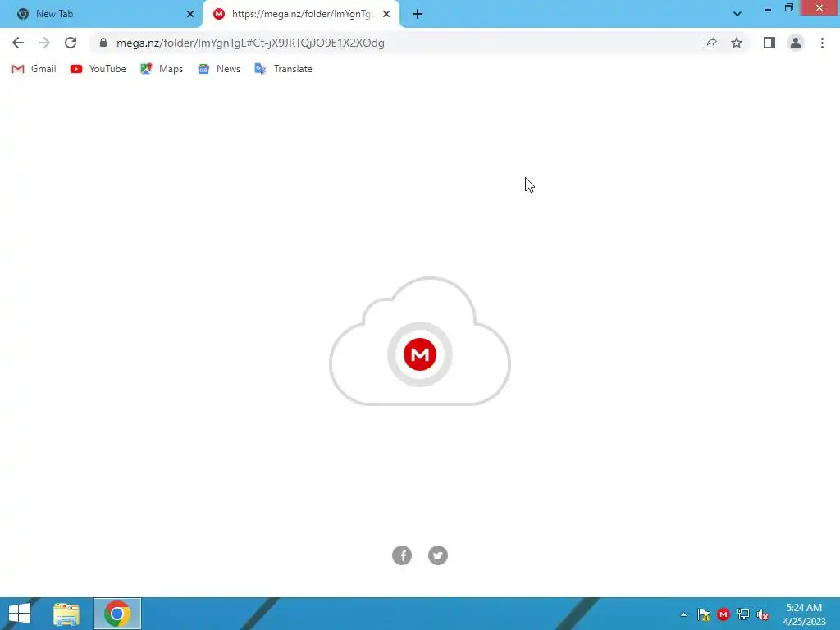This screenshot has height=630, width=840.
Task: Open the Maps bookmark
Action: coord(162,69)
